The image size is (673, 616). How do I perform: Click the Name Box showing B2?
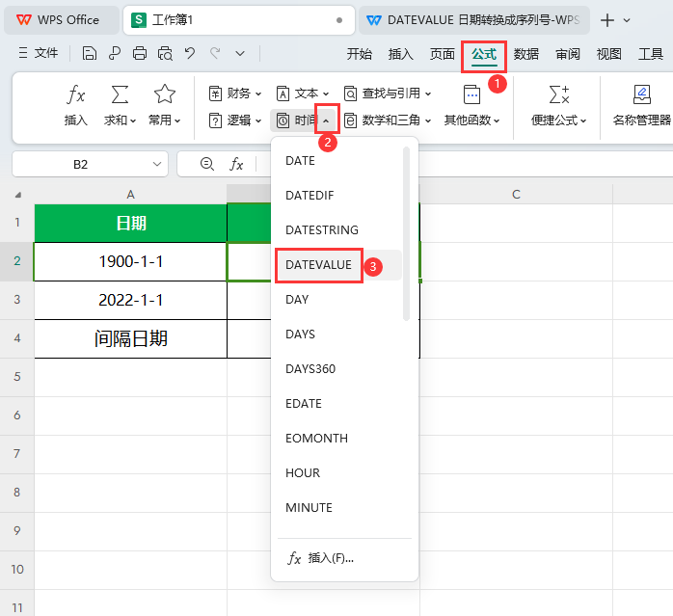(x=80, y=165)
